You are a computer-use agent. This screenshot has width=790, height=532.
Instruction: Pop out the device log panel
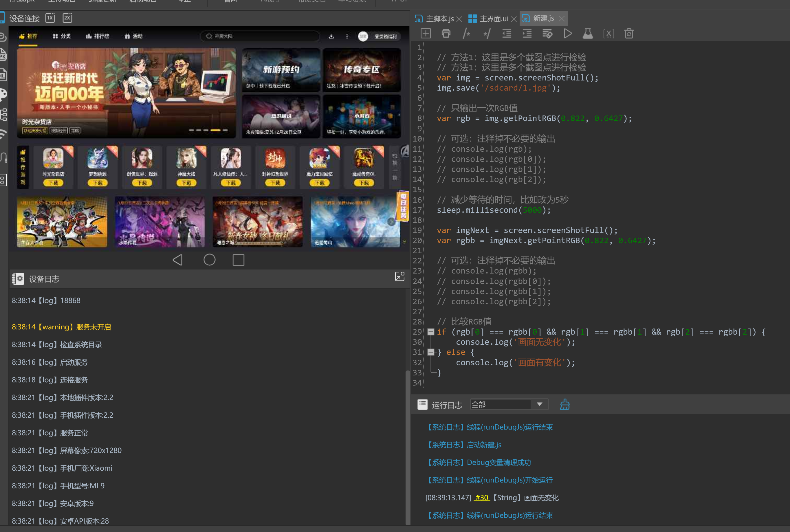[400, 276]
